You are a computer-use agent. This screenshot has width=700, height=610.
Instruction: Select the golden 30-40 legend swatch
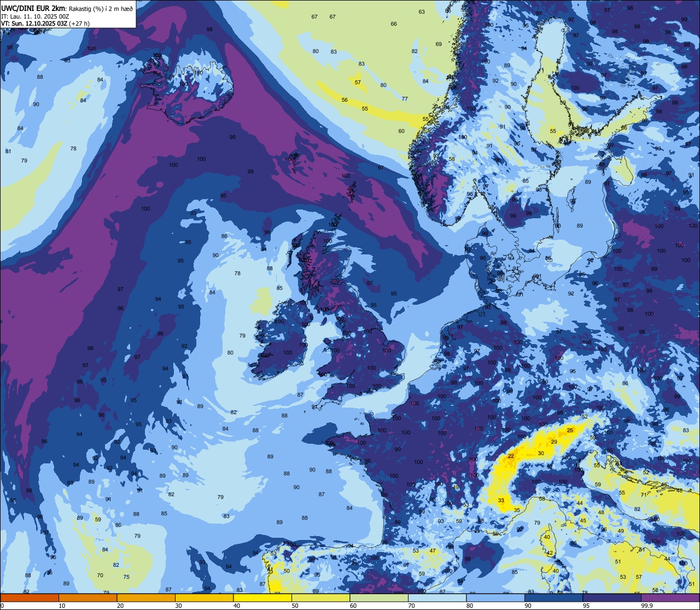point(204,597)
